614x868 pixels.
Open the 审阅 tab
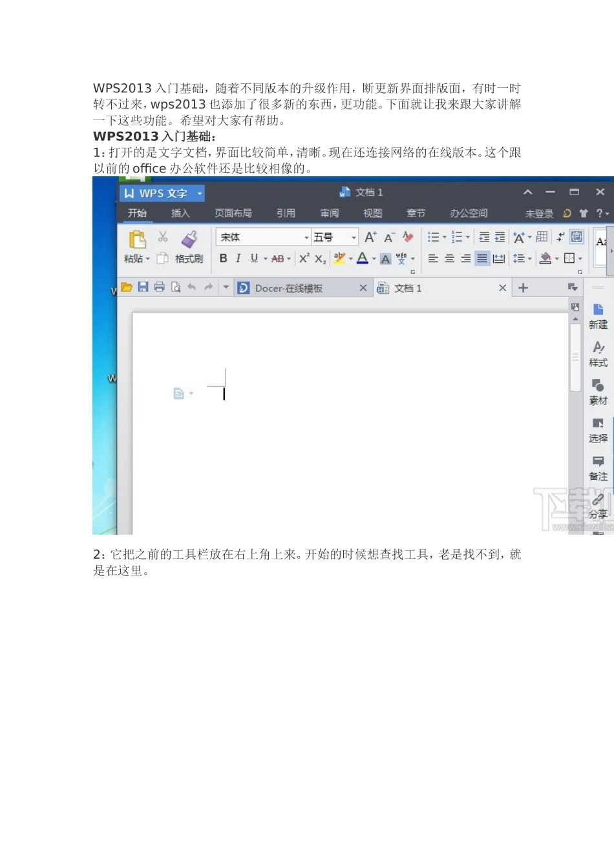click(330, 213)
